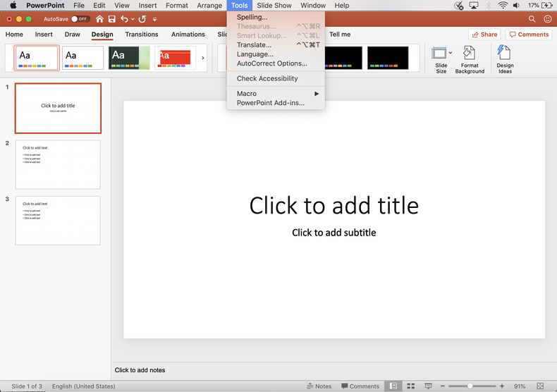The image size is (557, 392).
Task: Click the zoom slider handle
Action: coord(470,386)
